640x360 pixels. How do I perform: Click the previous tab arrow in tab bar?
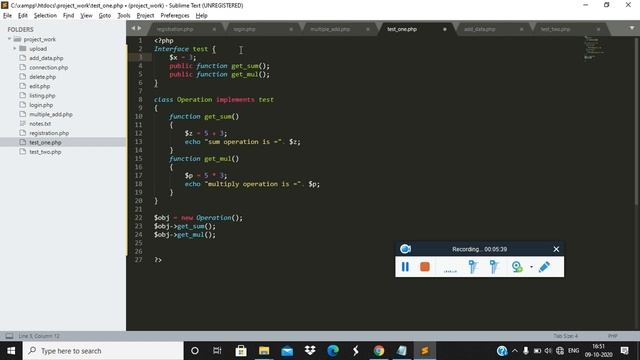(x=133, y=28)
